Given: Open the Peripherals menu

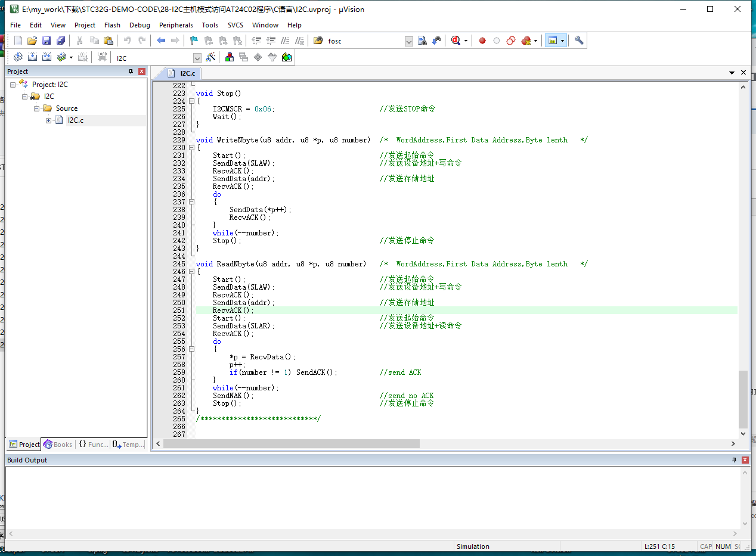Looking at the screenshot, I should coord(176,25).
